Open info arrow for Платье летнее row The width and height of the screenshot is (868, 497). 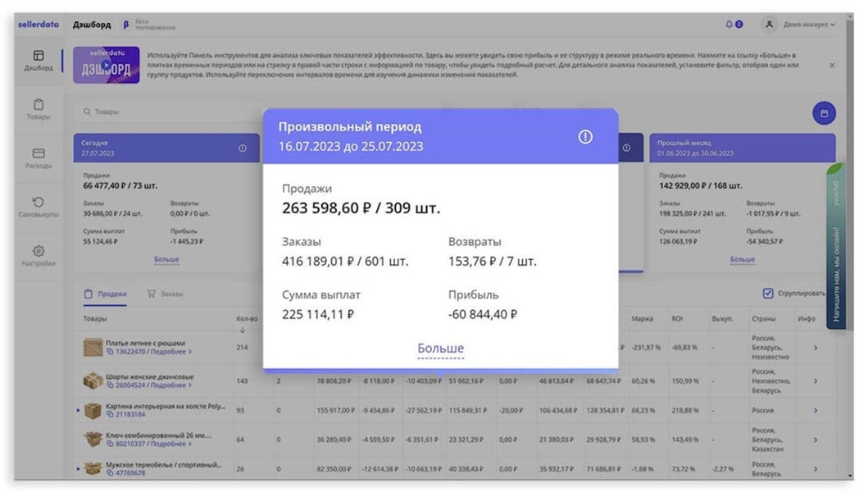click(816, 348)
